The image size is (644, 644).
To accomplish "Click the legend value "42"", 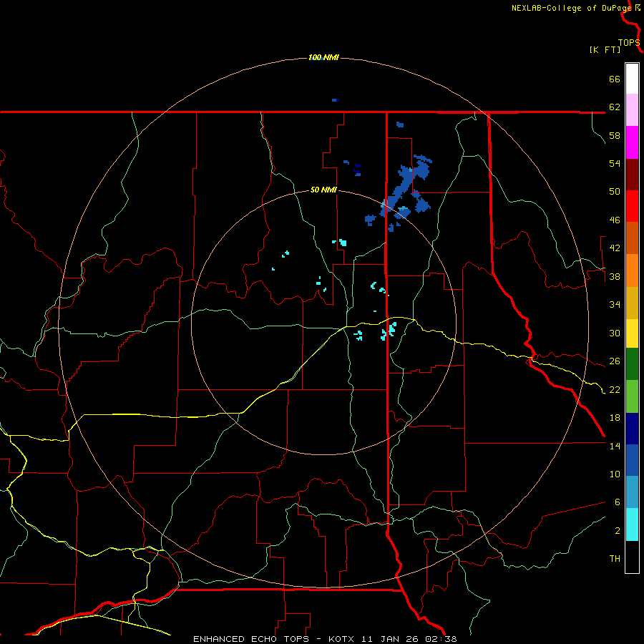I will [615, 248].
